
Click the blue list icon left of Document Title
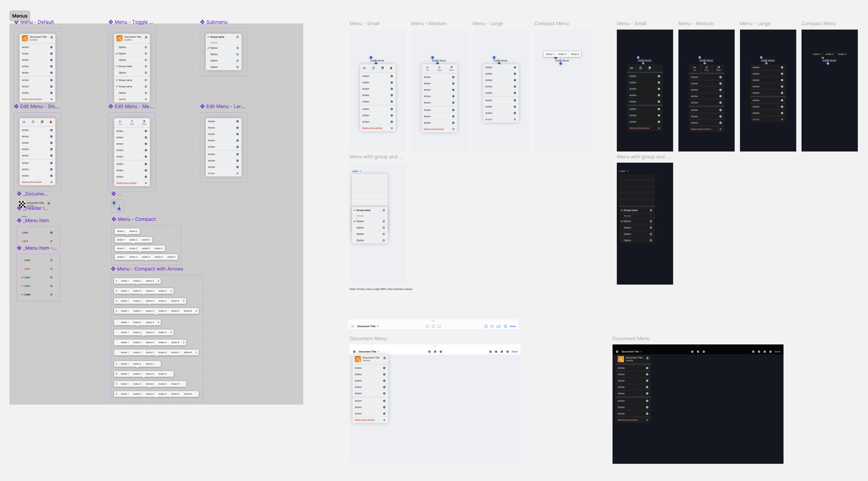click(352, 326)
